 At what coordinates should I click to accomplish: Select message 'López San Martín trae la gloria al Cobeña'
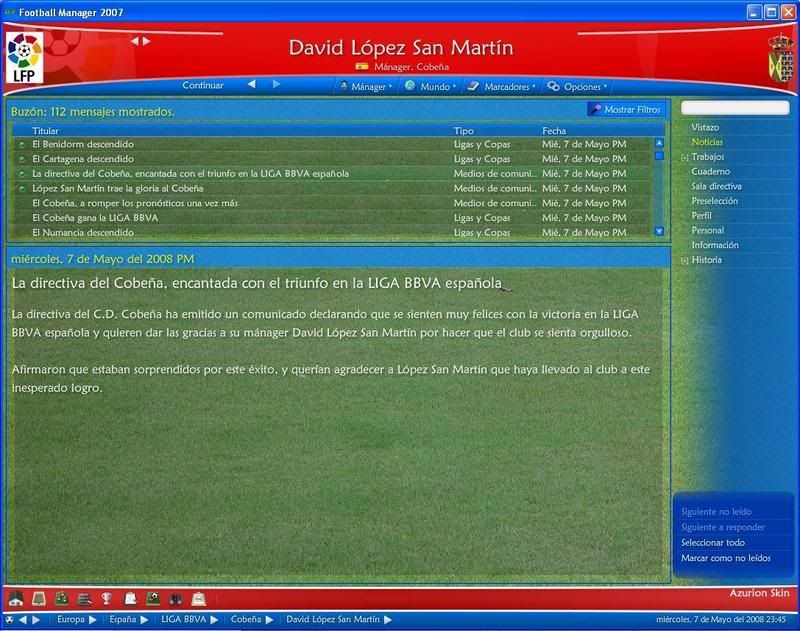333,188
